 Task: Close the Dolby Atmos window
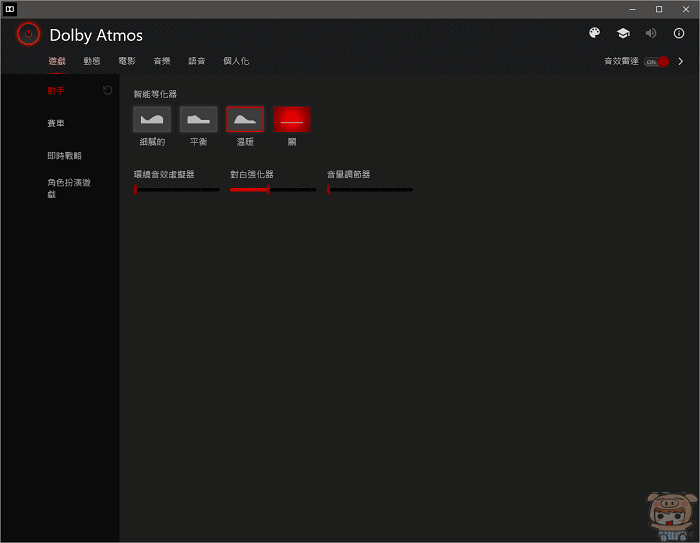click(x=686, y=9)
